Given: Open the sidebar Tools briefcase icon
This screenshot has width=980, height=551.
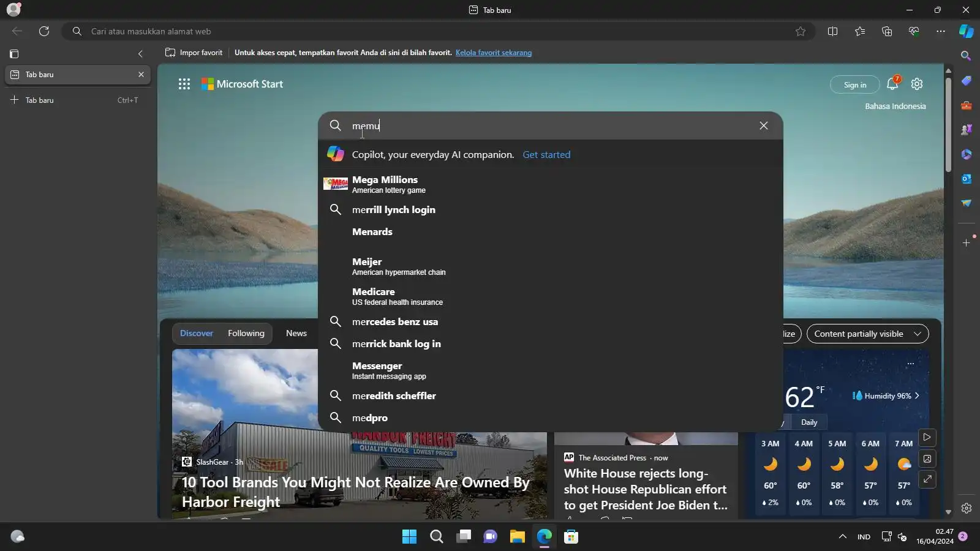Looking at the screenshot, I should [x=966, y=105].
